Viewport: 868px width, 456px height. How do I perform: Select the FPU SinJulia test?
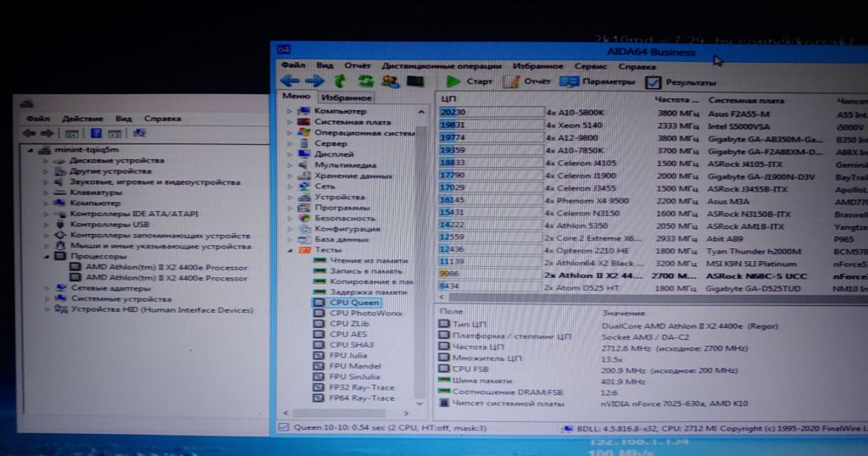coord(354,377)
